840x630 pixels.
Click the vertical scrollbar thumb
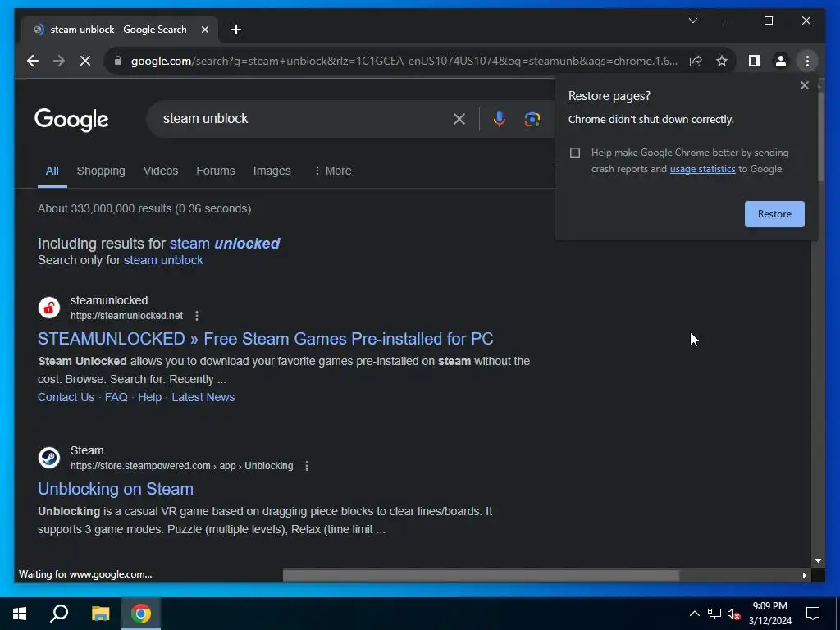(820, 135)
